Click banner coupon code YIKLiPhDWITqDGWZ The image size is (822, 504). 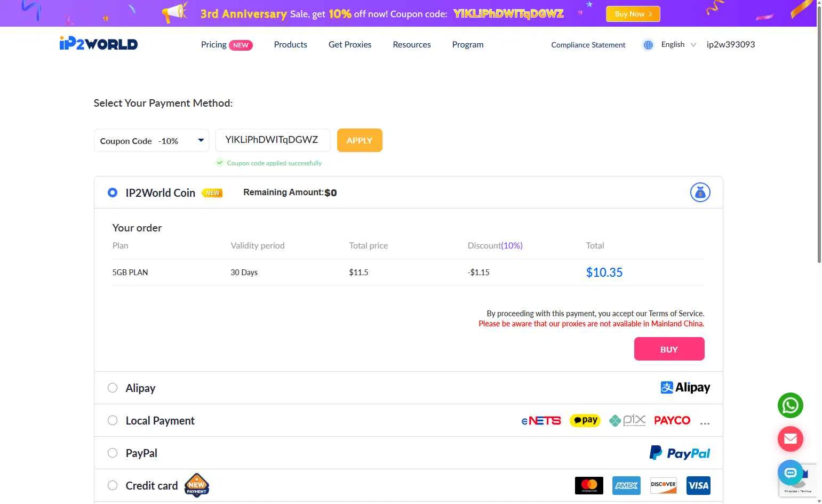click(508, 14)
